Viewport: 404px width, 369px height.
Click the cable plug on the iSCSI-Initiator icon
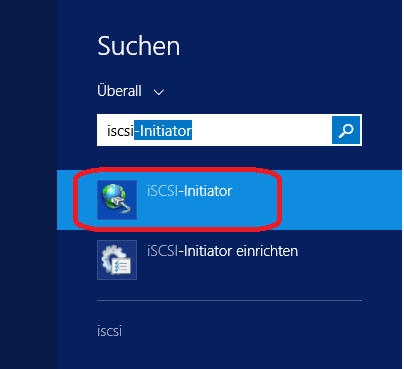[x=122, y=204]
